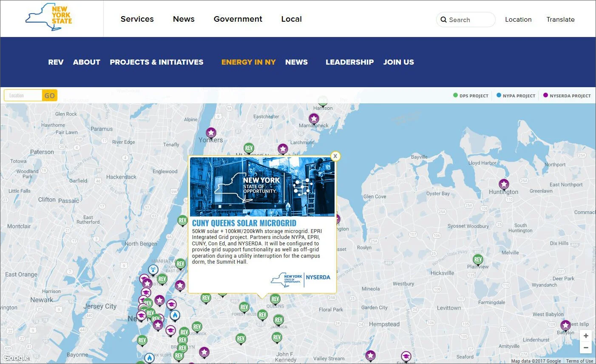Click the Search box in the header
596x364 pixels.
465,20
